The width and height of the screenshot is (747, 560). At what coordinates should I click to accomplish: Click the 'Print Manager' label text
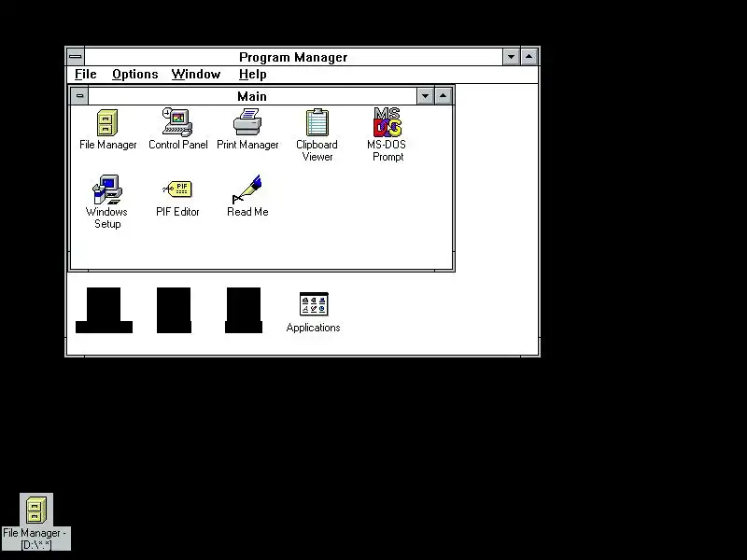pyautogui.click(x=247, y=145)
